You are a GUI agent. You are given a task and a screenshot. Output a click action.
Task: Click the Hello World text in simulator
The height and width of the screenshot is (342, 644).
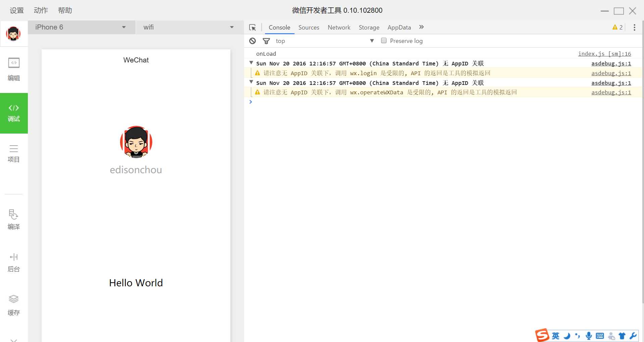tap(136, 283)
